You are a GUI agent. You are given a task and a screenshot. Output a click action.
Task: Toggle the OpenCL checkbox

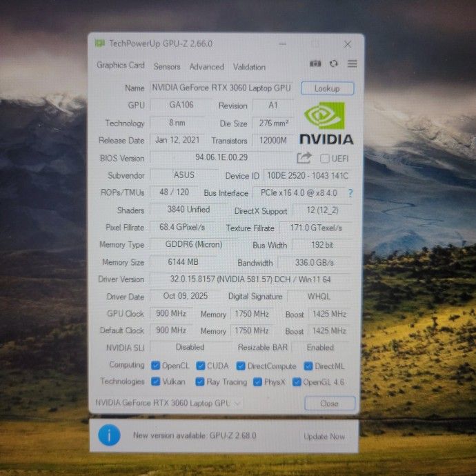click(155, 366)
